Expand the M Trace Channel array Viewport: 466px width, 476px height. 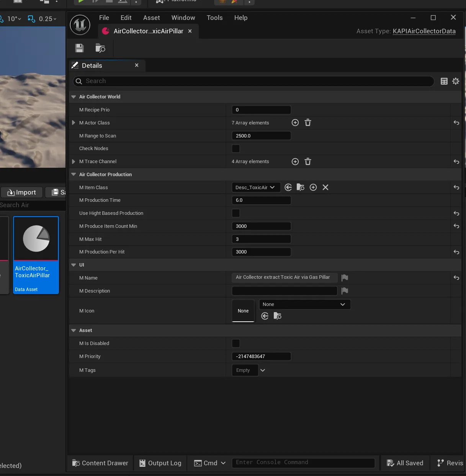click(x=74, y=162)
